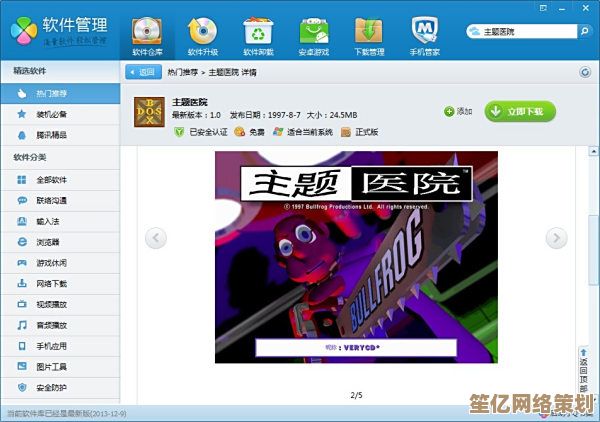This screenshot has width=600, height=422.
Task: Click the 主题医院 game screenshot
Action: (x=356, y=257)
